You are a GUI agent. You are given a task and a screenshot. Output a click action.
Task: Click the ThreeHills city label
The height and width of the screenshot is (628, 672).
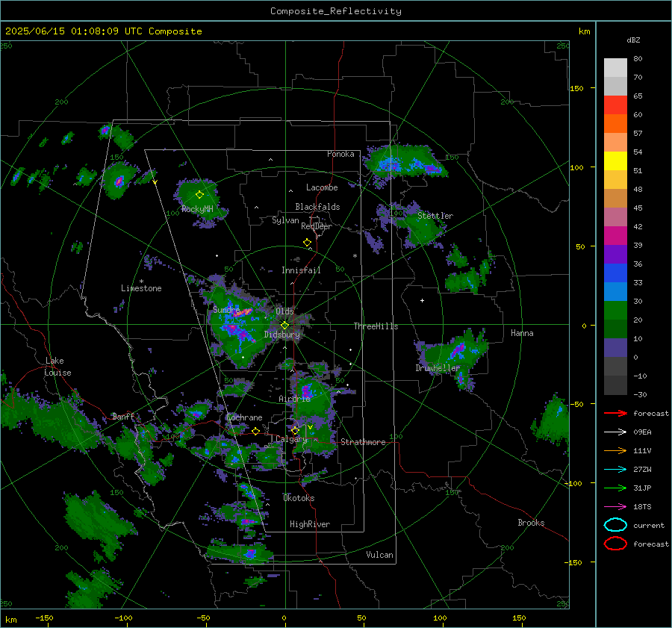(x=376, y=326)
